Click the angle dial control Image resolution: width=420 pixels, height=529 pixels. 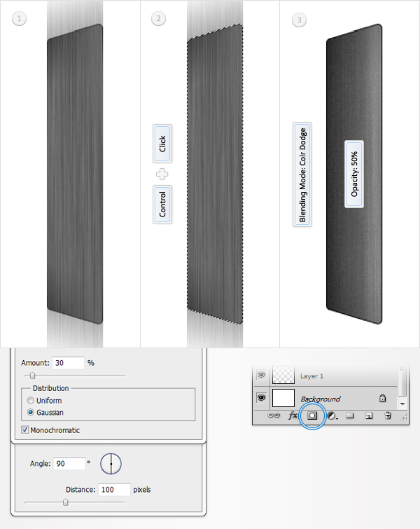pos(111,464)
